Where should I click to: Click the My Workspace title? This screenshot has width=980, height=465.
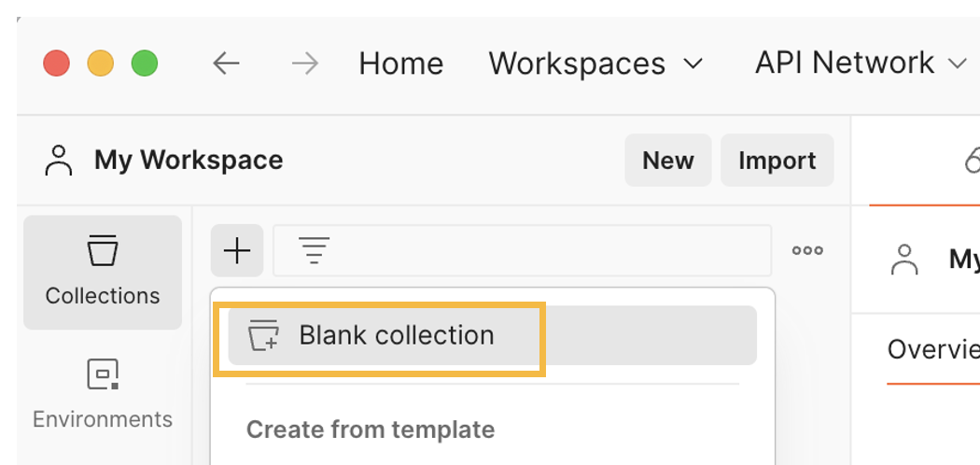189,161
